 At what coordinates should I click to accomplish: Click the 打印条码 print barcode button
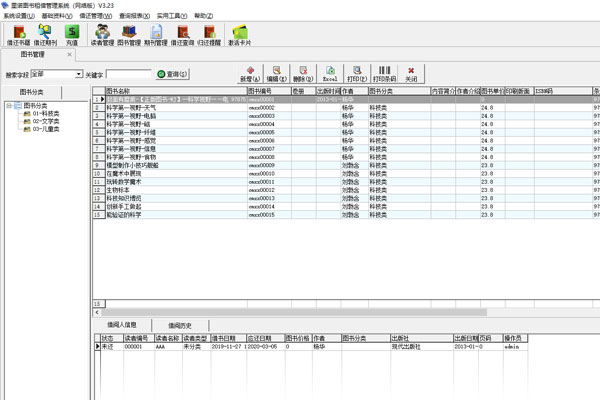384,74
